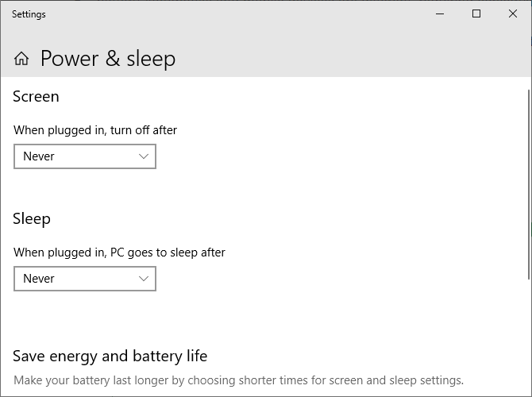Maximize the Settings window
532x397 pixels.
(x=476, y=13)
